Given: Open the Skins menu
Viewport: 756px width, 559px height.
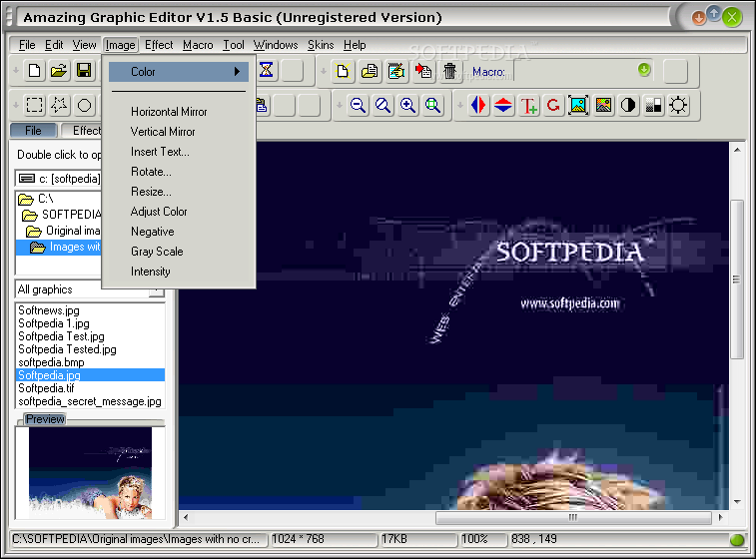Looking at the screenshot, I should [321, 45].
